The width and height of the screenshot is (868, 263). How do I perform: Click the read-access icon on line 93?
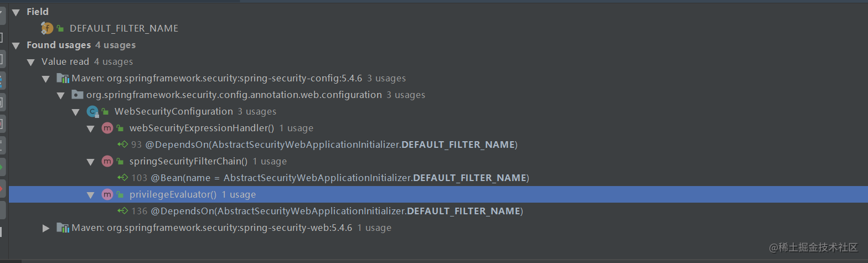[x=123, y=145]
